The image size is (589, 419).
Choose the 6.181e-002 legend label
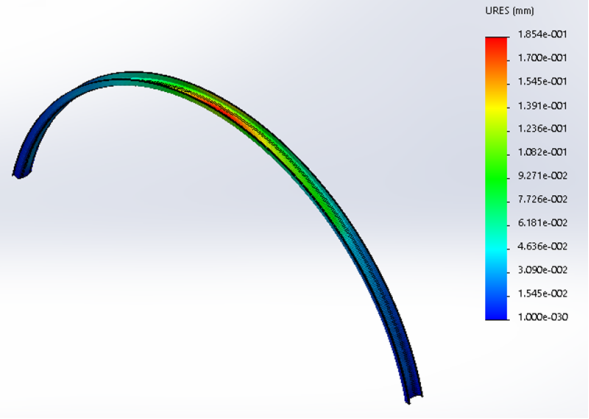click(542, 223)
